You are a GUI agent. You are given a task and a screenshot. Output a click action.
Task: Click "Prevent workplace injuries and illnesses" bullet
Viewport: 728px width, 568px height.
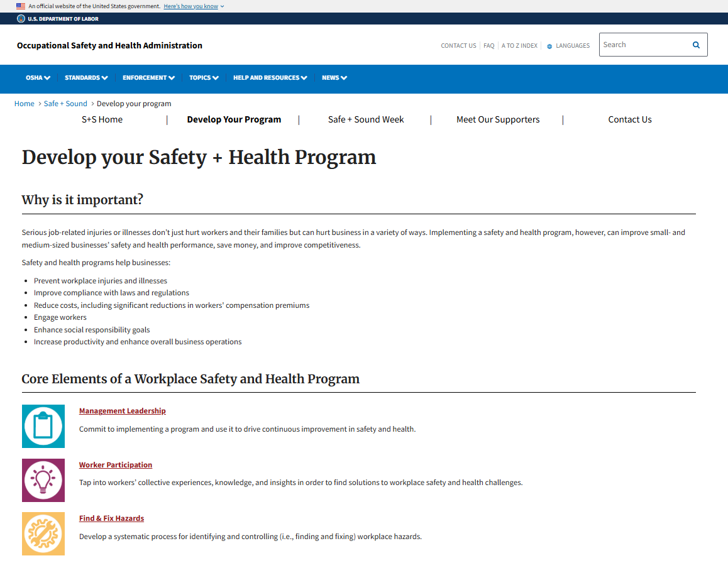(101, 281)
